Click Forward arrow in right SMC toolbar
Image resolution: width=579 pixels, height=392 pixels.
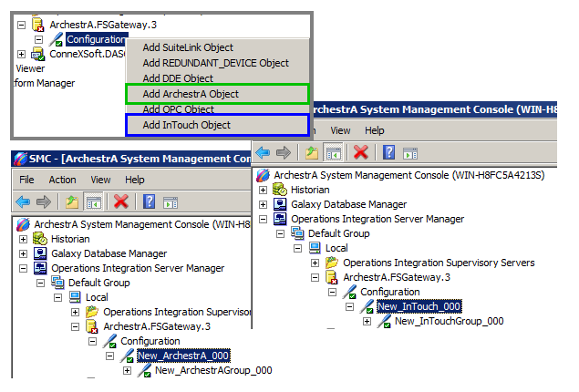click(x=284, y=152)
